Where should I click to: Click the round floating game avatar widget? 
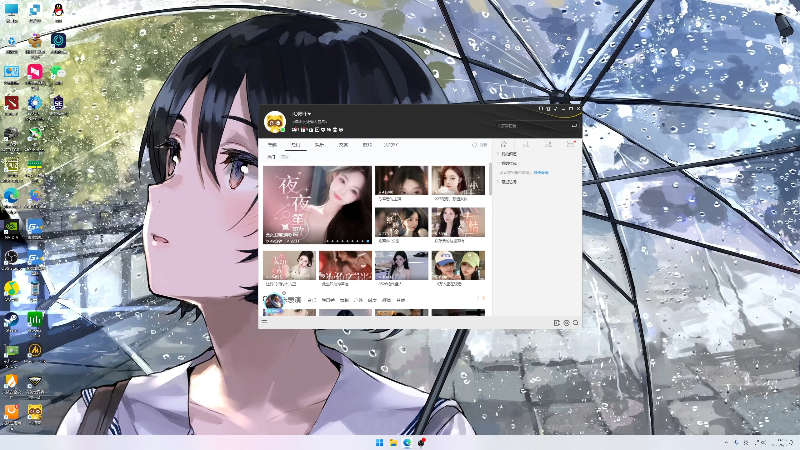tap(273, 301)
